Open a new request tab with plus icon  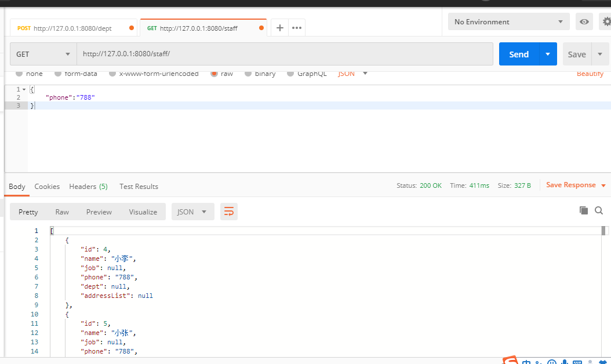coord(279,28)
